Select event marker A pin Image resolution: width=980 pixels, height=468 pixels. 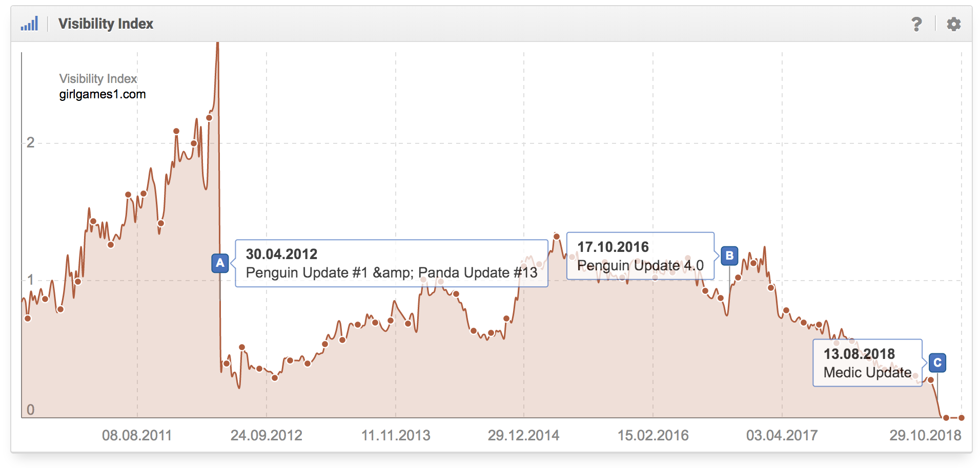point(220,263)
